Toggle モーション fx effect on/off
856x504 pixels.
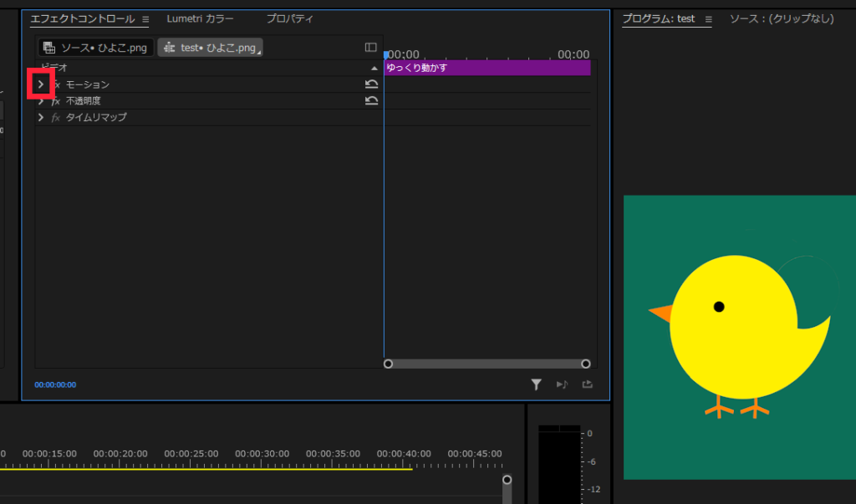tap(56, 84)
